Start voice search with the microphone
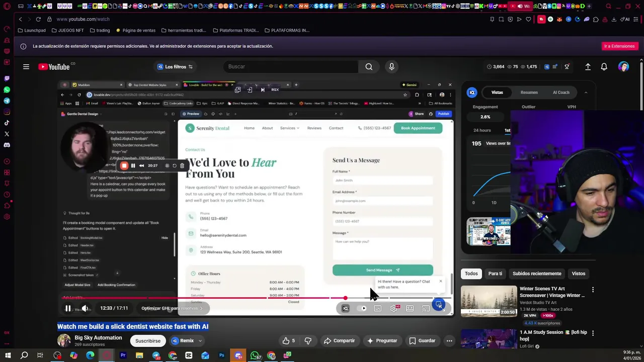 pyautogui.click(x=391, y=66)
